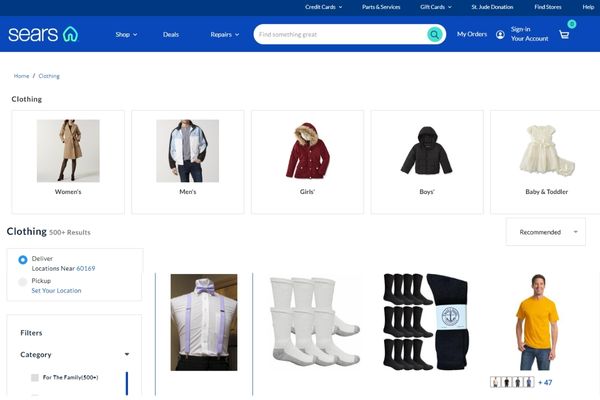The image size is (600, 400).
Task: Click the account profile icon
Action: click(500, 34)
